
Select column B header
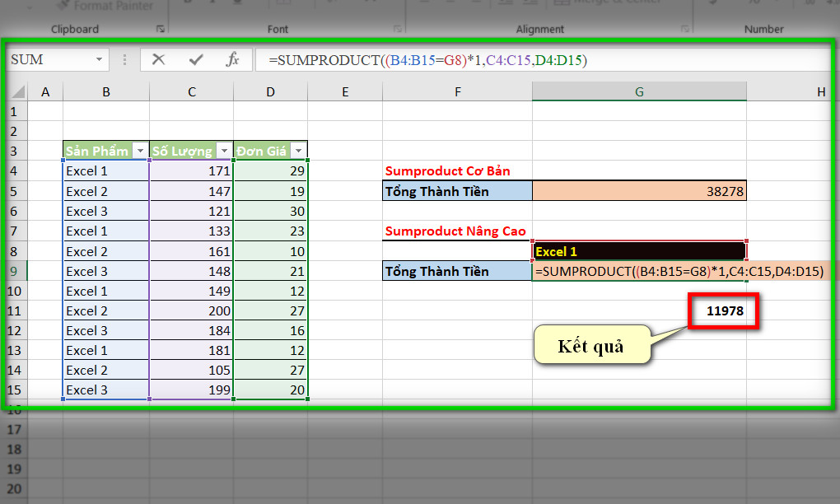pos(106,91)
